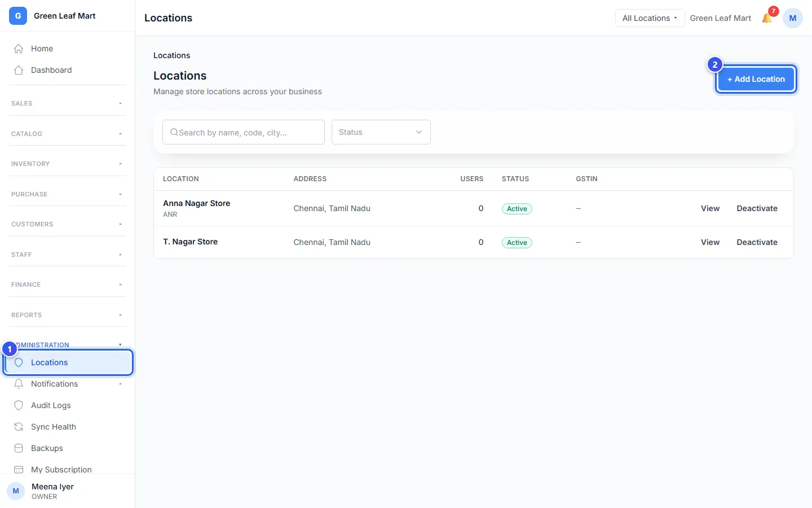Select Locations in the sidebar

[68, 362]
